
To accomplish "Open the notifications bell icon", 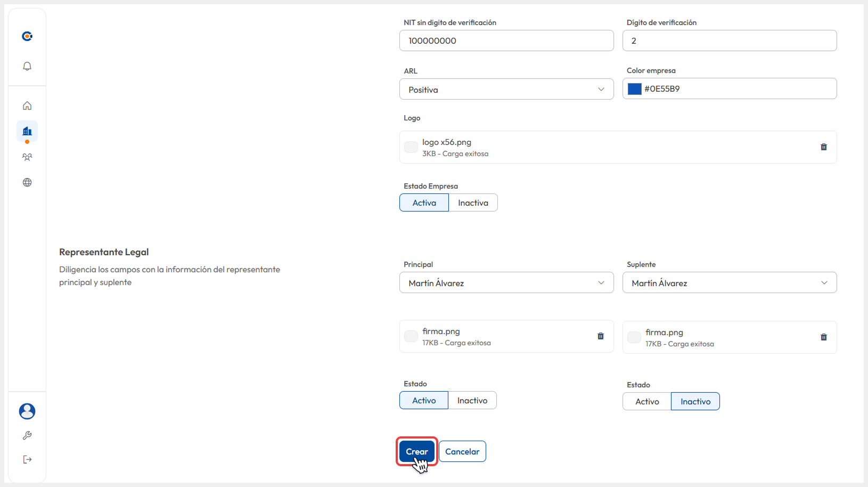I will (27, 66).
